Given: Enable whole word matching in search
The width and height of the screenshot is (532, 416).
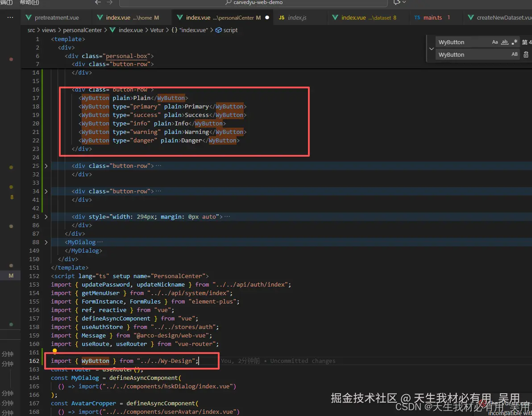Looking at the screenshot, I should pos(505,42).
